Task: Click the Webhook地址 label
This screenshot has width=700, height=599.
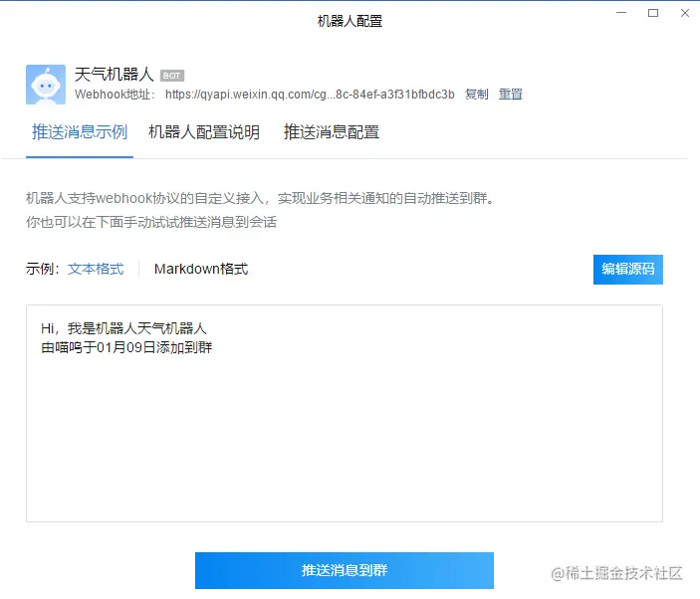Action: 115,95
